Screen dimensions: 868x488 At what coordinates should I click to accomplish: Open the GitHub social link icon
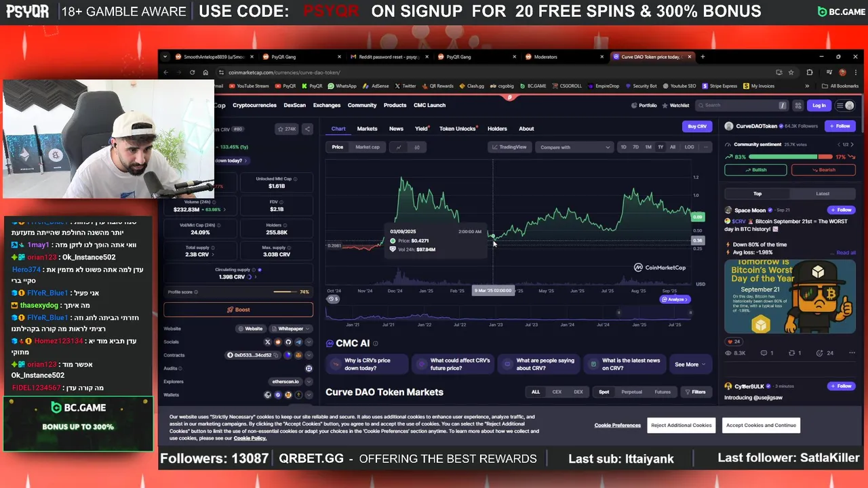(288, 342)
